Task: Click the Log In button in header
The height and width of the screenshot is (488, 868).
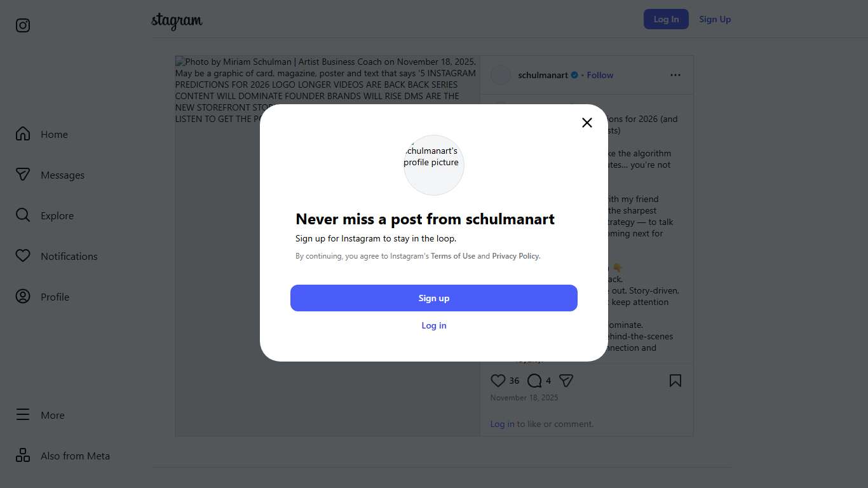Action: (666, 19)
